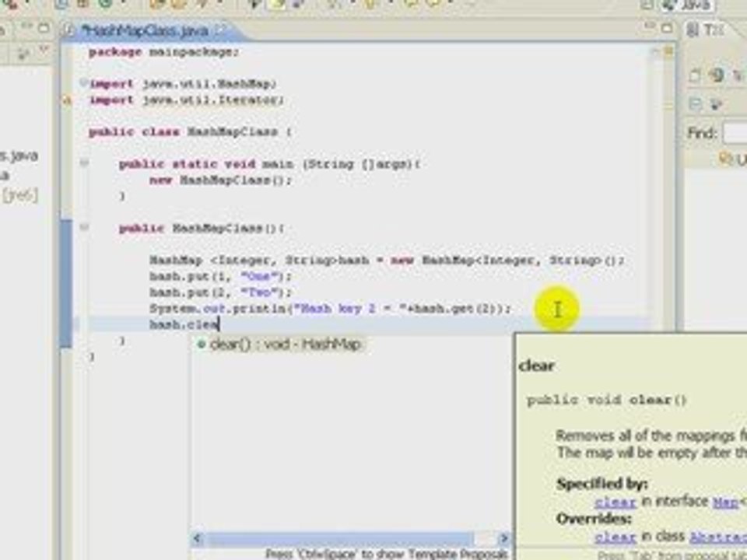Maximize the left package explorer panel

(44, 28)
